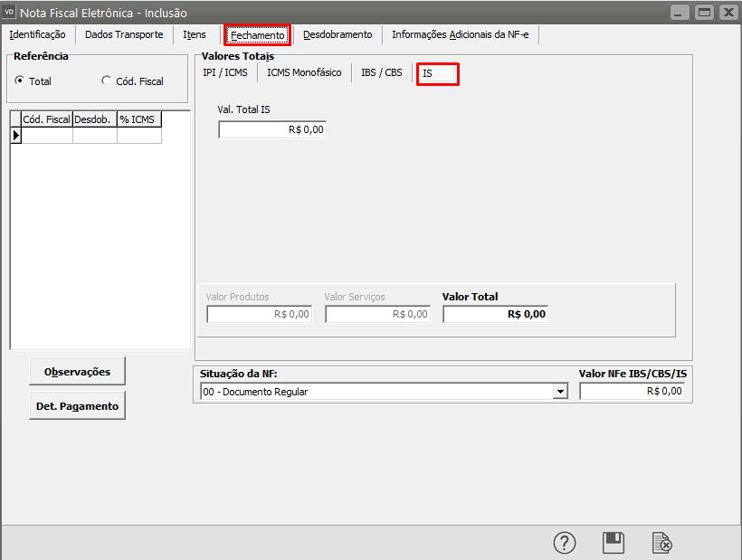Image resolution: width=742 pixels, height=560 pixels.
Task: Open the Identificação tab
Action: [x=37, y=34]
